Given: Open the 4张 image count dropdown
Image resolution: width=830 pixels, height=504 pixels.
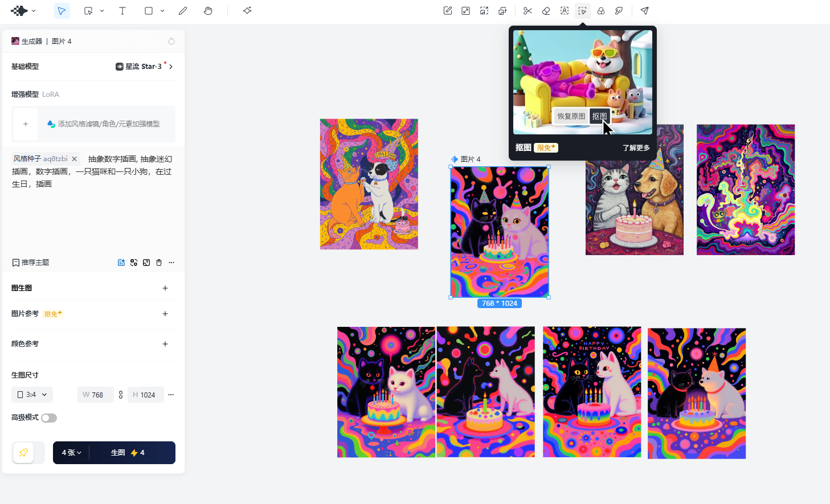Looking at the screenshot, I should click(71, 453).
